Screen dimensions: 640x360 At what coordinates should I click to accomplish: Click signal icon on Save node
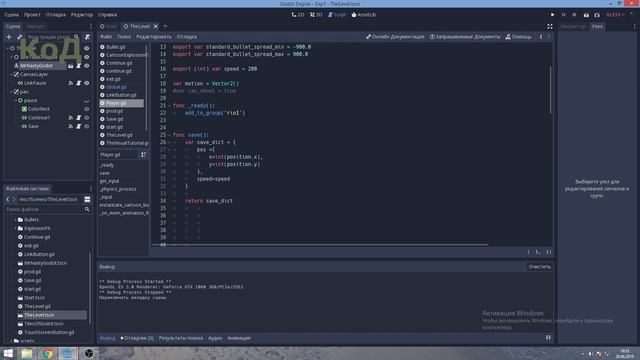coord(71,127)
